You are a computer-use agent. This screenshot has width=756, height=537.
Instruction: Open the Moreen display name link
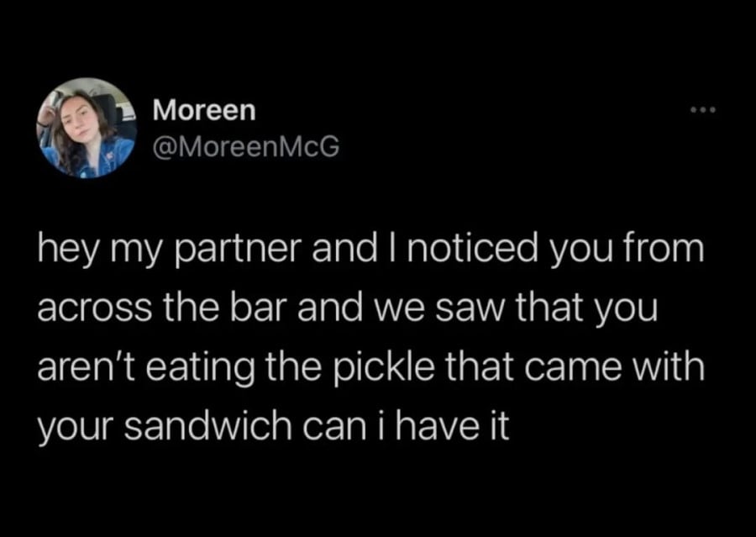click(x=205, y=110)
